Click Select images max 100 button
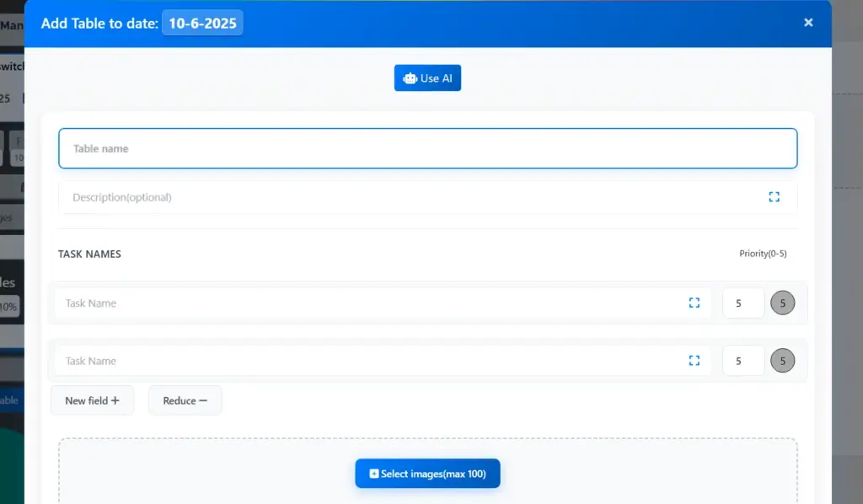Viewport: 863px width, 504px height. 427,474
